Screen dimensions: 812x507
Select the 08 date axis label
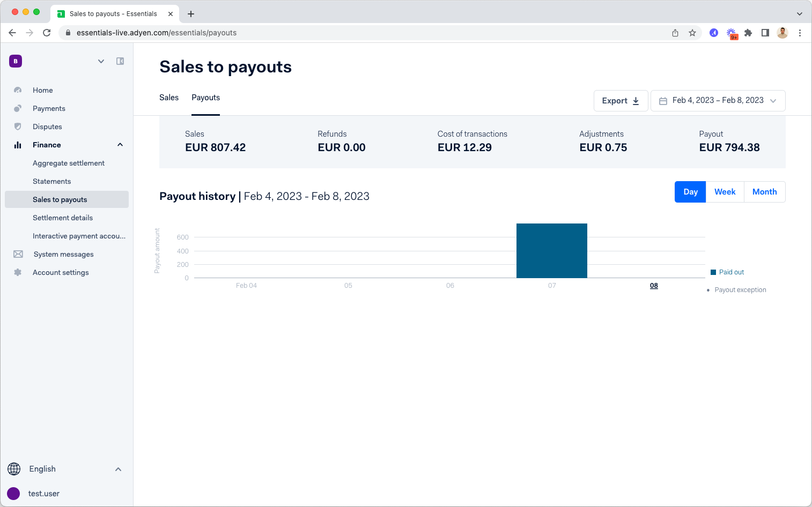(654, 286)
